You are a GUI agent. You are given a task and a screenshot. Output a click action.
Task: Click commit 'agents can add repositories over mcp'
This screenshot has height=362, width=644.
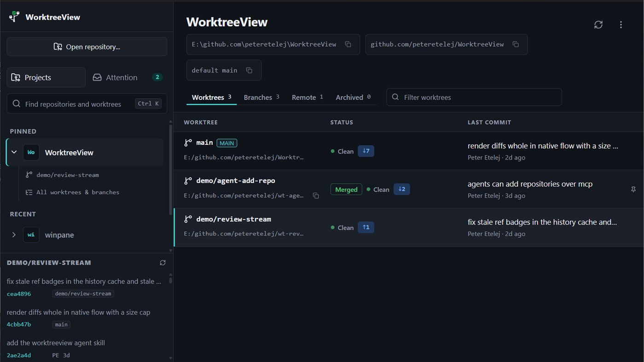tap(530, 184)
